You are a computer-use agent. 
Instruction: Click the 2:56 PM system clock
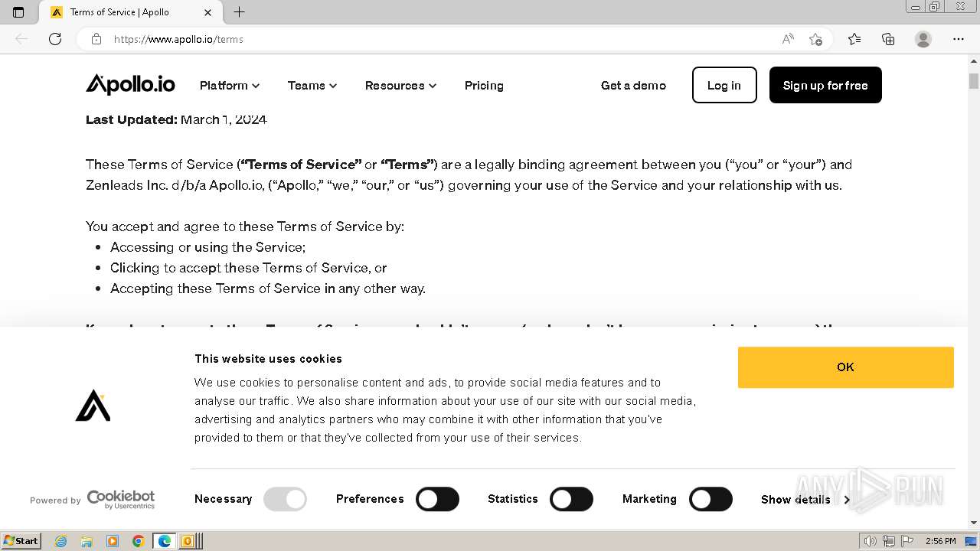[x=940, y=541]
